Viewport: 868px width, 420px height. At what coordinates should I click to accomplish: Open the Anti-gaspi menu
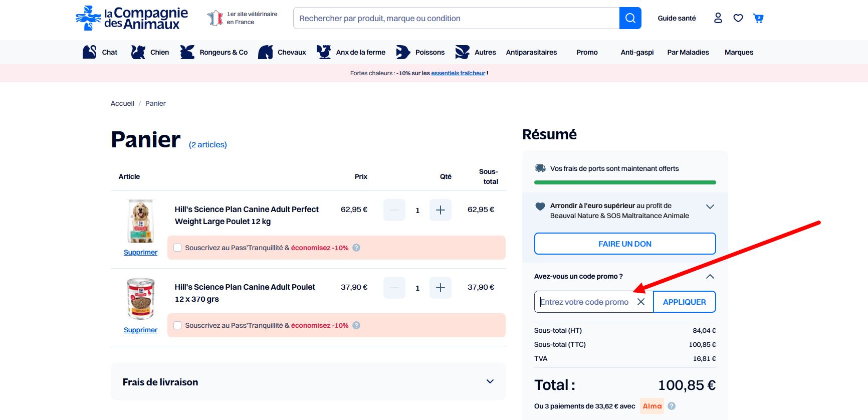point(637,52)
